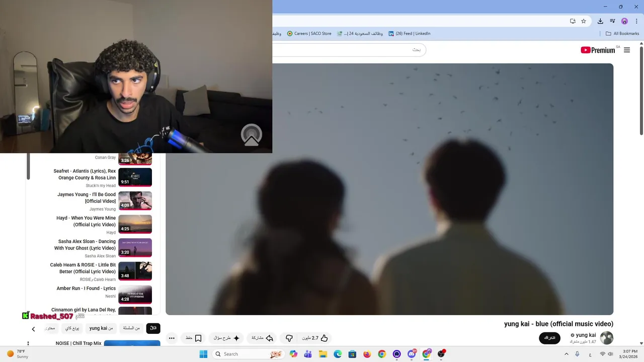Play Caleb Hearn Little Bit Better thumbnail
Image resolution: width=644 pixels, height=362 pixels.
[x=135, y=271]
